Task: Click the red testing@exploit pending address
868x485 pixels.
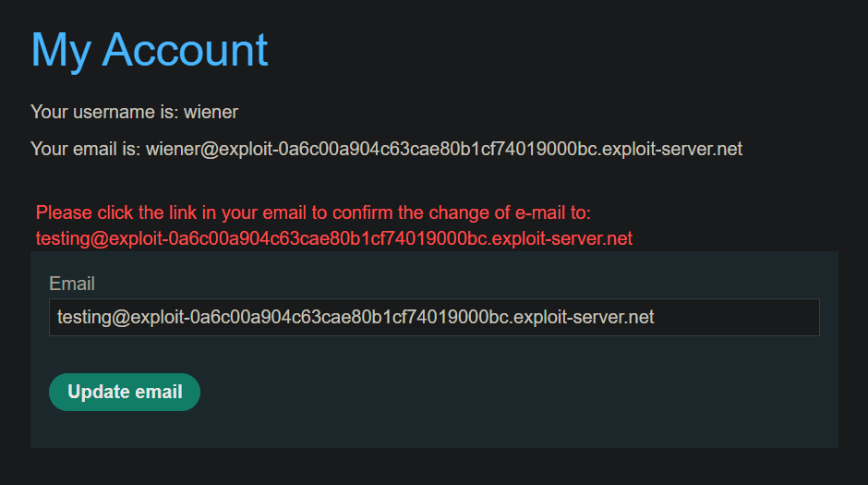Action: coord(333,238)
